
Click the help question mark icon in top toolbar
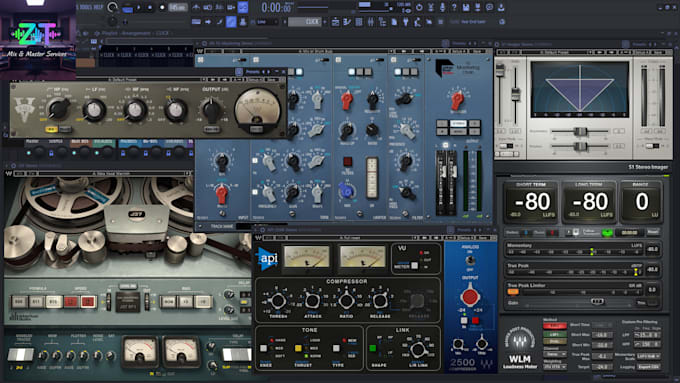454,7
